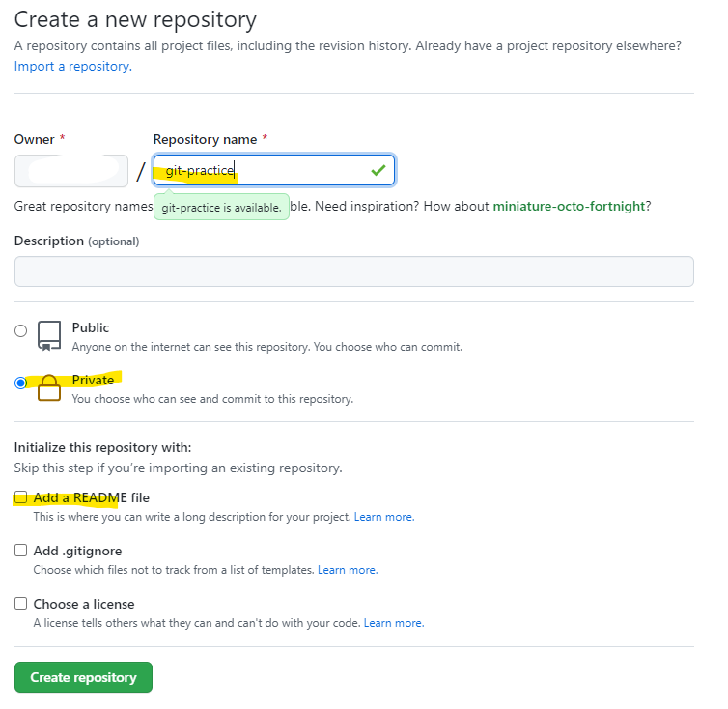
Task: Click the Create a new repository heading
Action: pos(135,20)
